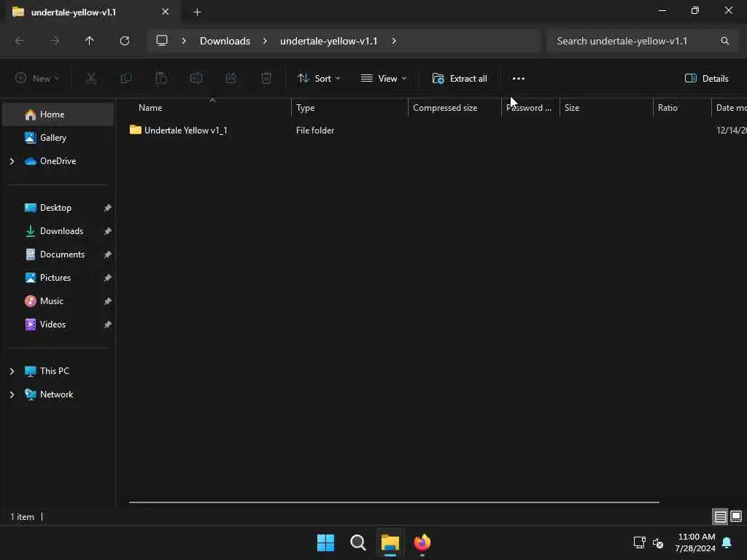The height and width of the screenshot is (560, 747).
Task: Click the network tray icon
Action: coord(639,542)
